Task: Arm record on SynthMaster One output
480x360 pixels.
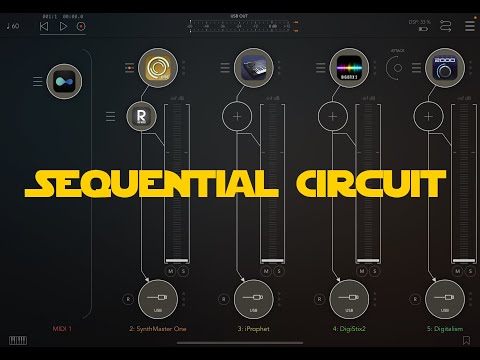Action: (x=128, y=299)
